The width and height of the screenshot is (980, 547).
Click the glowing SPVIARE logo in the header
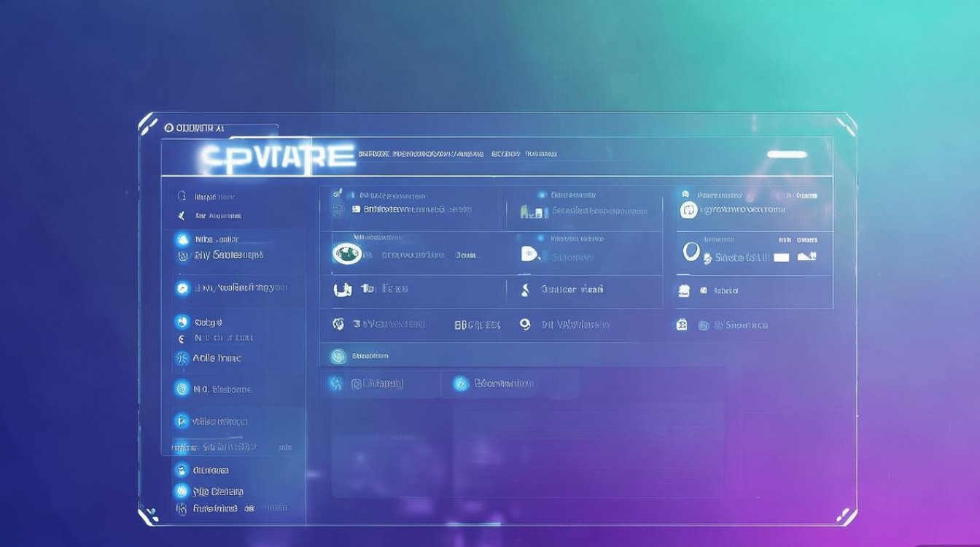(x=276, y=156)
